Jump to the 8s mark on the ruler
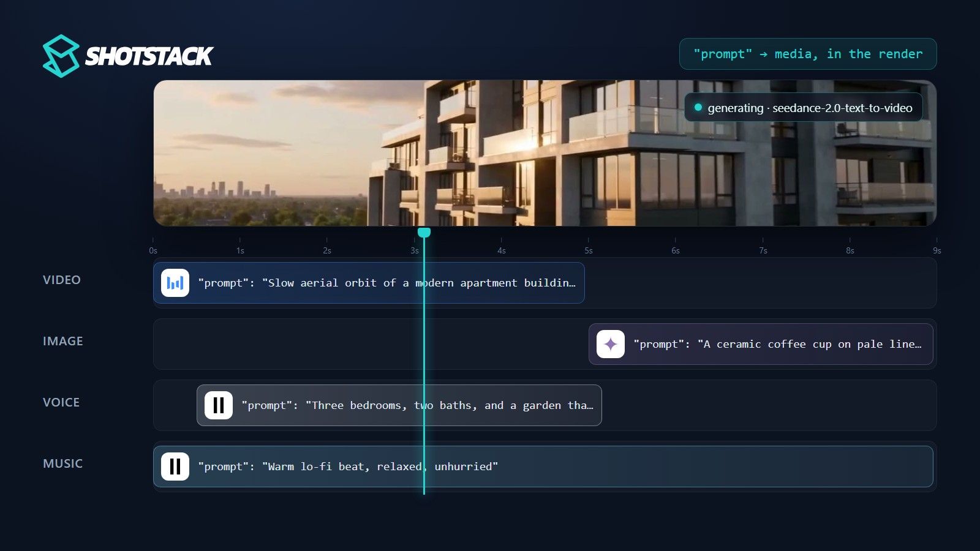980x551 pixels. [x=850, y=250]
